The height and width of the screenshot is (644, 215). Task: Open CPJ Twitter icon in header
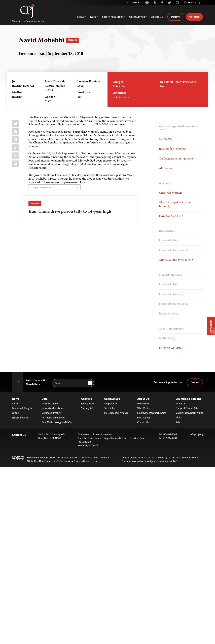coord(169,3)
